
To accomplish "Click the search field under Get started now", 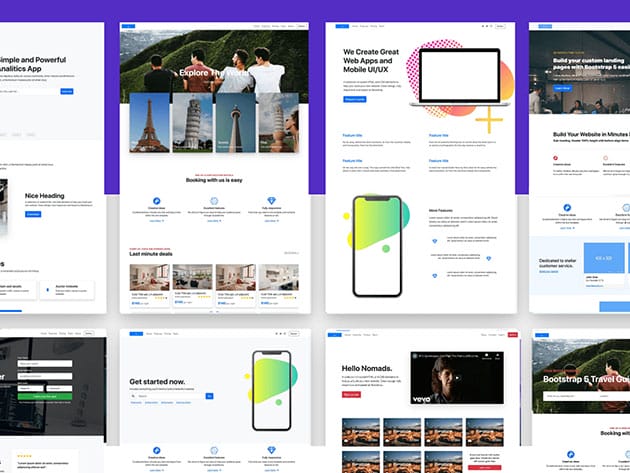I will (x=168, y=396).
